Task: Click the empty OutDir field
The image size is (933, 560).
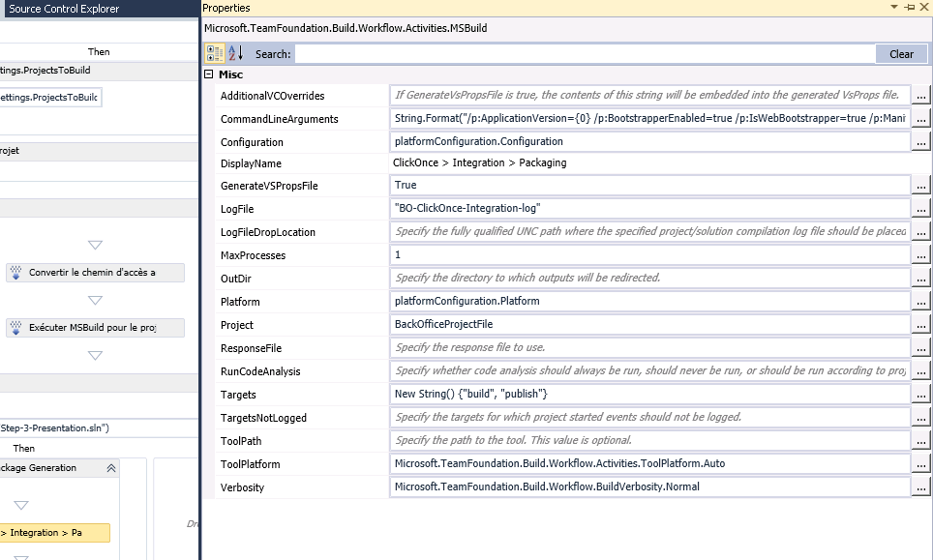Action: point(649,278)
